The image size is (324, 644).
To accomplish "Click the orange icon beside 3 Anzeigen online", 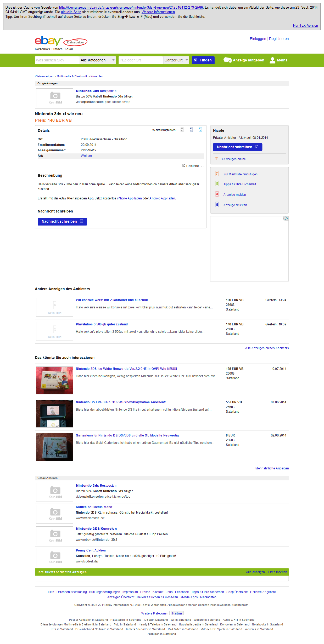I will (216, 159).
